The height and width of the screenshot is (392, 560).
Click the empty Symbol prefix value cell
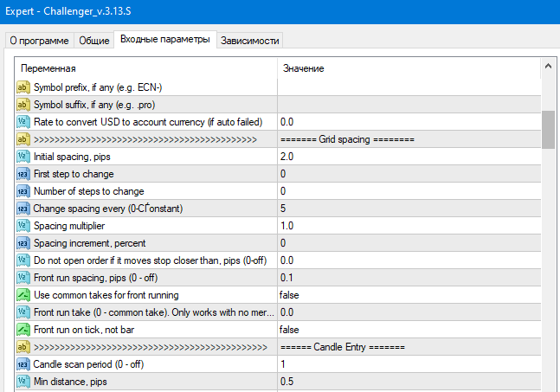tap(409, 87)
